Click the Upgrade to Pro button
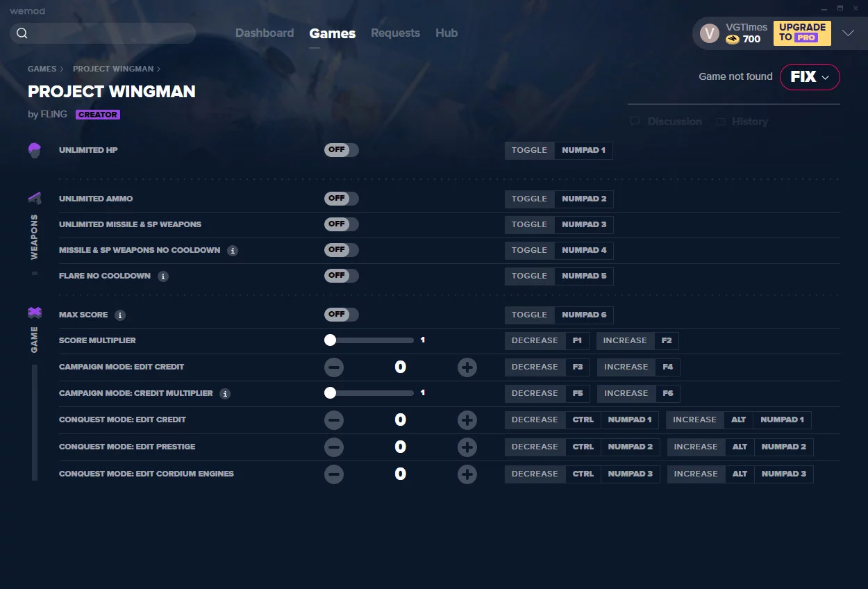Viewport: 868px width, 589px height. coord(802,33)
